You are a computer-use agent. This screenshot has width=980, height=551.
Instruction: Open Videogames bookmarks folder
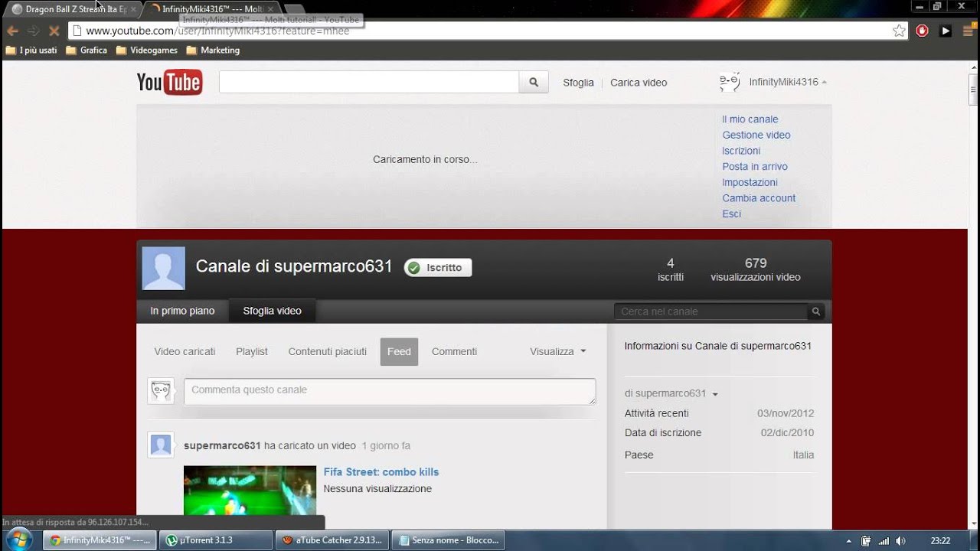coord(147,51)
